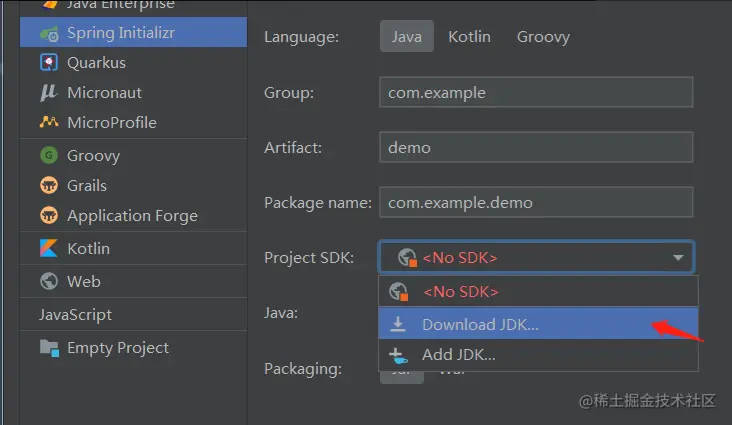The height and width of the screenshot is (425, 732).
Task: Click the Kotlin logo icon in sidebar
Action: [x=49, y=248]
